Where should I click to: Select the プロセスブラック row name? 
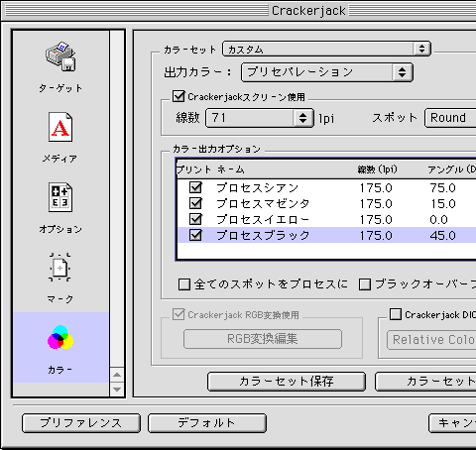click(263, 235)
